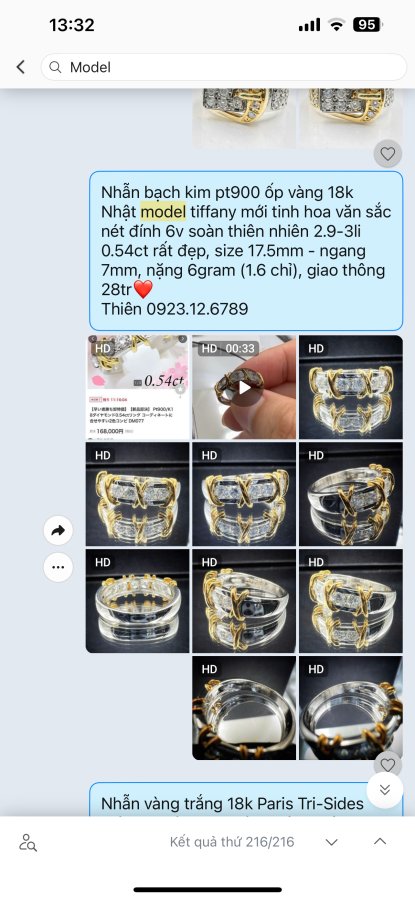Jump to latest with double-chevron button
415x900 pixels.
pos(385,790)
